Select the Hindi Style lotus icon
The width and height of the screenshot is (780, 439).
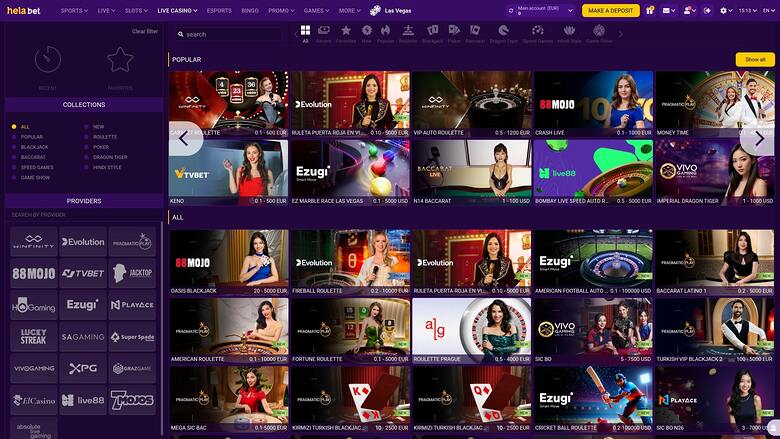click(x=570, y=31)
